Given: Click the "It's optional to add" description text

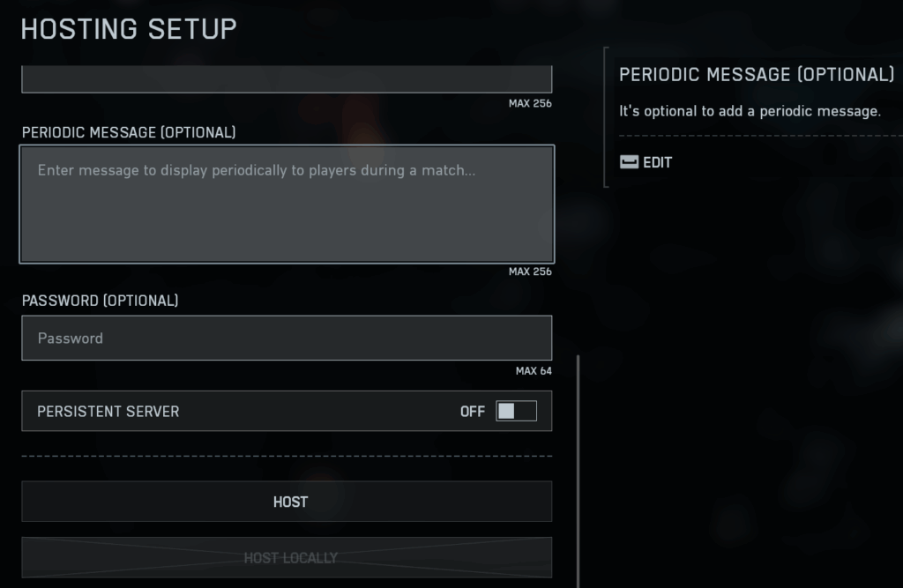Looking at the screenshot, I should click(750, 111).
